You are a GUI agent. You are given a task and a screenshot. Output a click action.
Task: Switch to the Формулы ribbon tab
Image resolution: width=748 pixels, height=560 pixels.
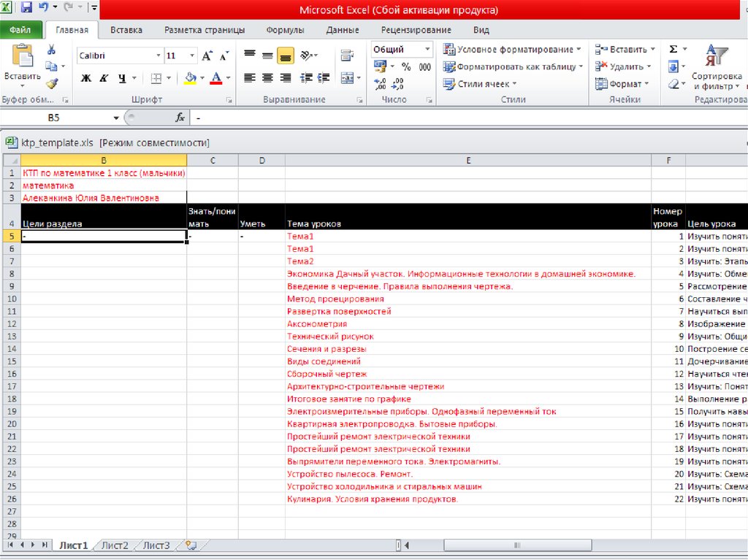pos(285,30)
